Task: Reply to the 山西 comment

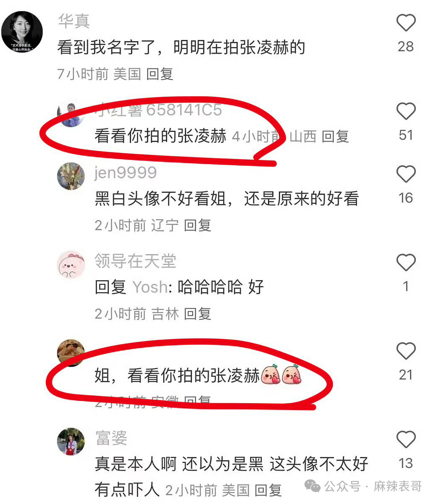Action: (335, 136)
